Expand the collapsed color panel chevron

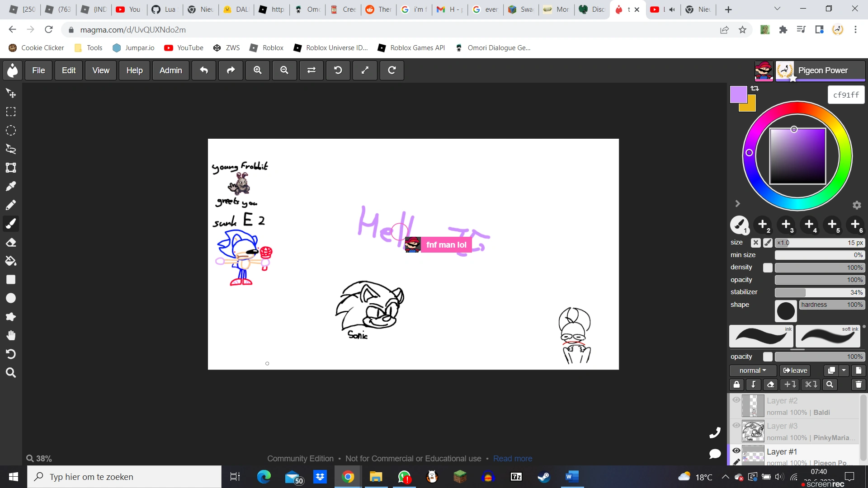pos(737,204)
